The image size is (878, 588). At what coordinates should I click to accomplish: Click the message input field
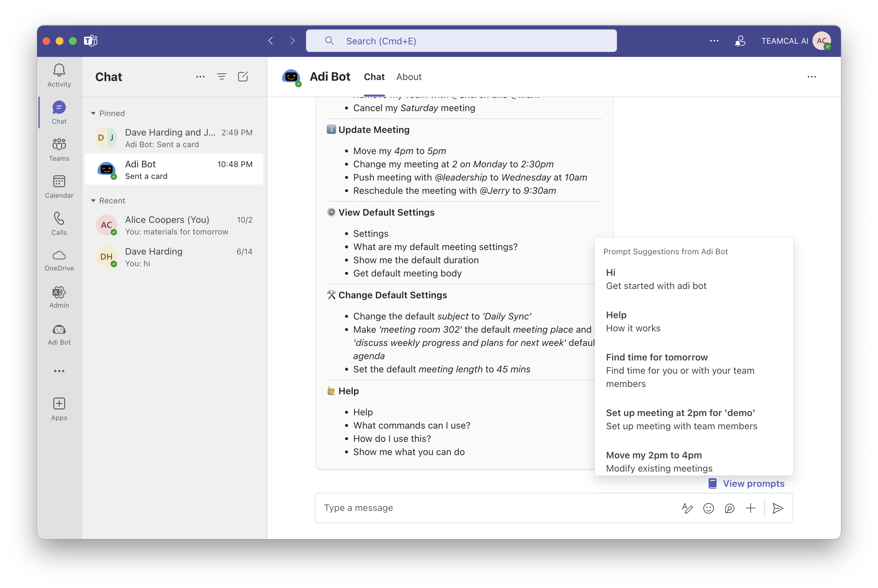coord(497,507)
